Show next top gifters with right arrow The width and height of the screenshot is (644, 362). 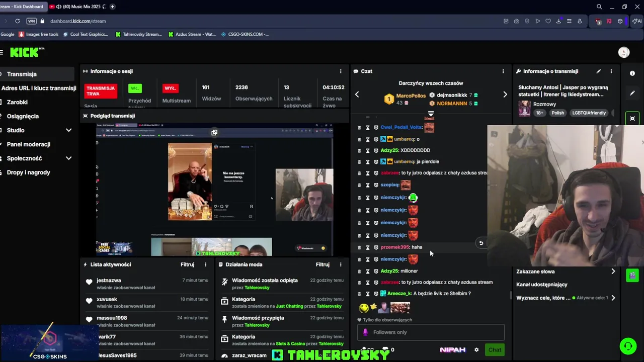(505, 95)
